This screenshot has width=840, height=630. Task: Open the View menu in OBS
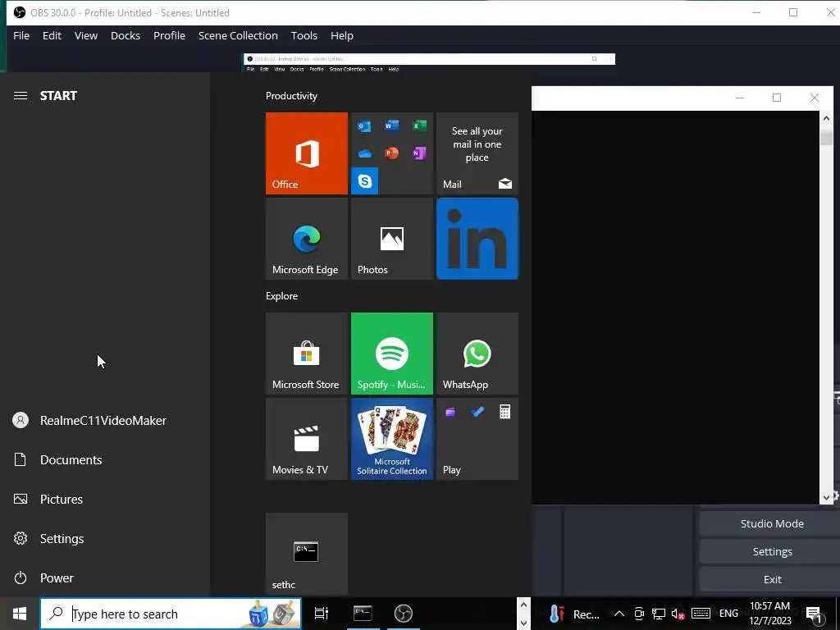(x=85, y=36)
